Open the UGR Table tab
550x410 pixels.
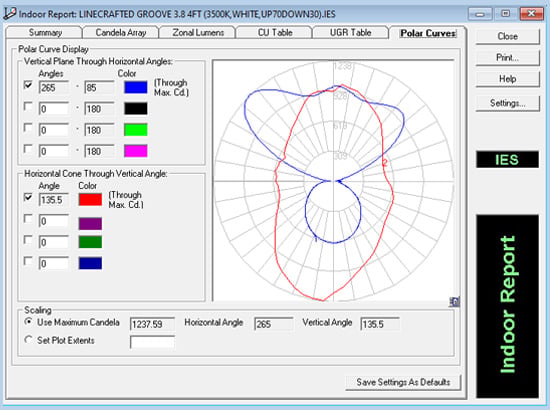point(350,33)
